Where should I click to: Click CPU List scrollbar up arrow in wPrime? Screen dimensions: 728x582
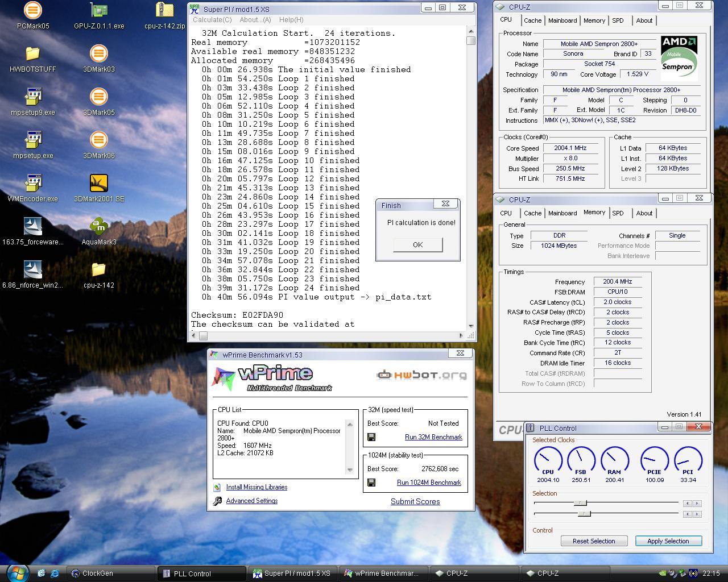pyautogui.click(x=350, y=424)
